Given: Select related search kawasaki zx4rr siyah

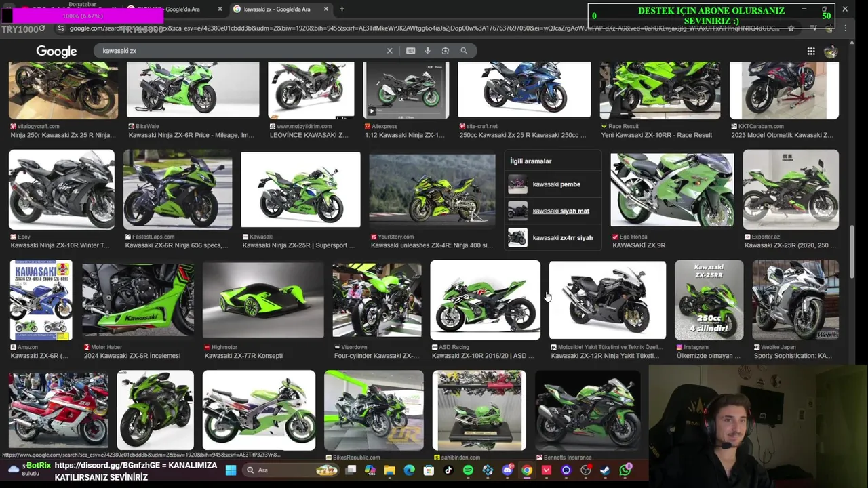Looking at the screenshot, I should pyautogui.click(x=553, y=237).
